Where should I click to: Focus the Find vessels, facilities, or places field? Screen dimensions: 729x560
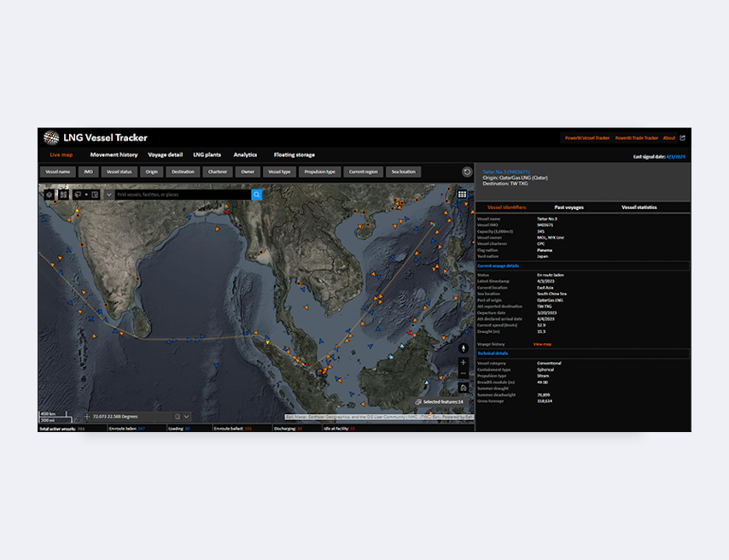click(184, 195)
